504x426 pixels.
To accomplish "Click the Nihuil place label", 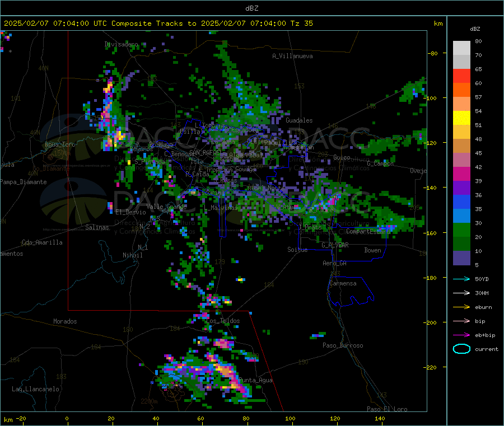I will [x=132, y=255].
